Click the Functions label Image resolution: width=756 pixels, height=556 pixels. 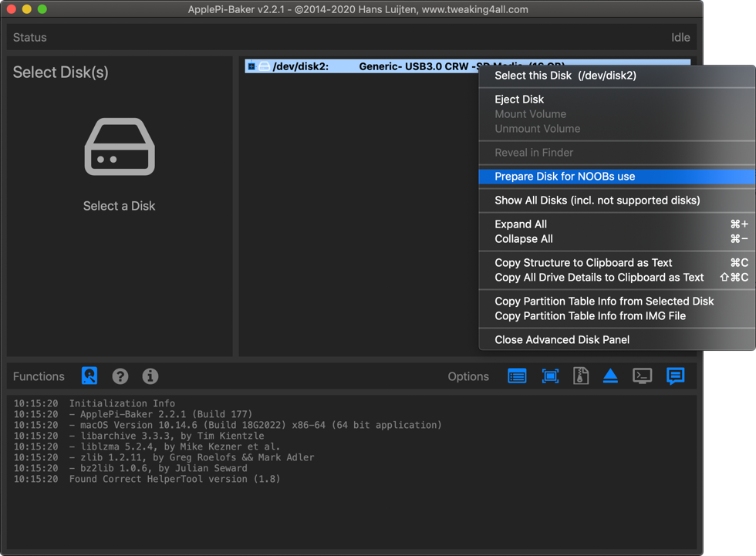39,376
